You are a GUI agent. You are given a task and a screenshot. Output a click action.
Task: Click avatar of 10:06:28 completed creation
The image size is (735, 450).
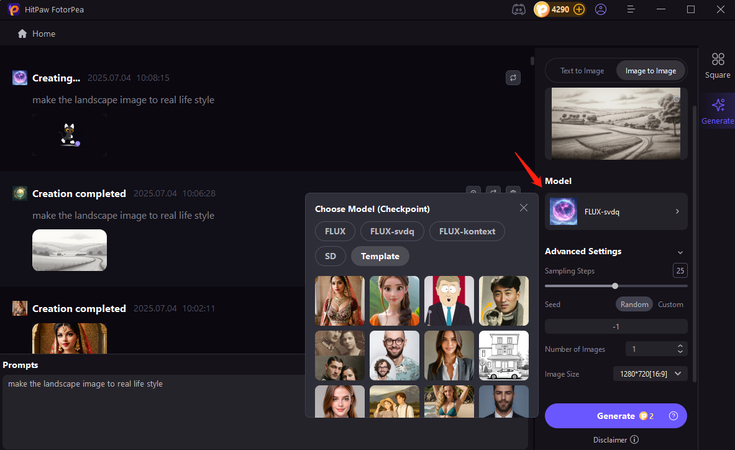20,193
